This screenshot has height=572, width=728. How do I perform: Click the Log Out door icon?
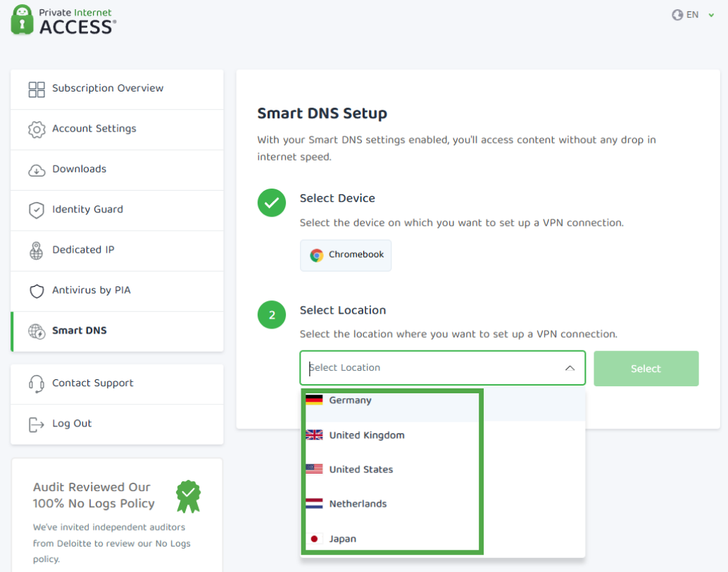point(36,424)
